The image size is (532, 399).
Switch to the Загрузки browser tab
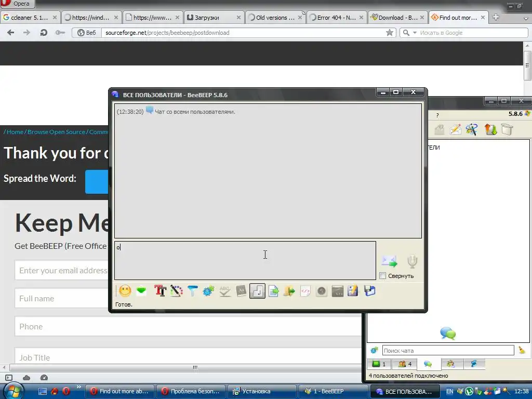[214, 17]
